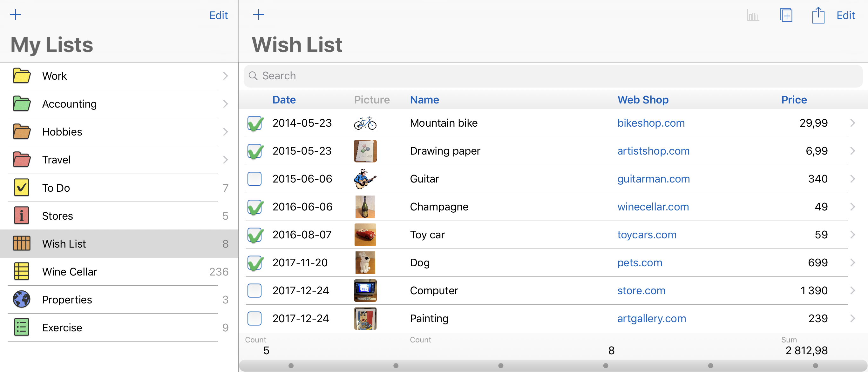The image size is (868, 372).
Task: Tap the share export icon
Action: point(818,16)
